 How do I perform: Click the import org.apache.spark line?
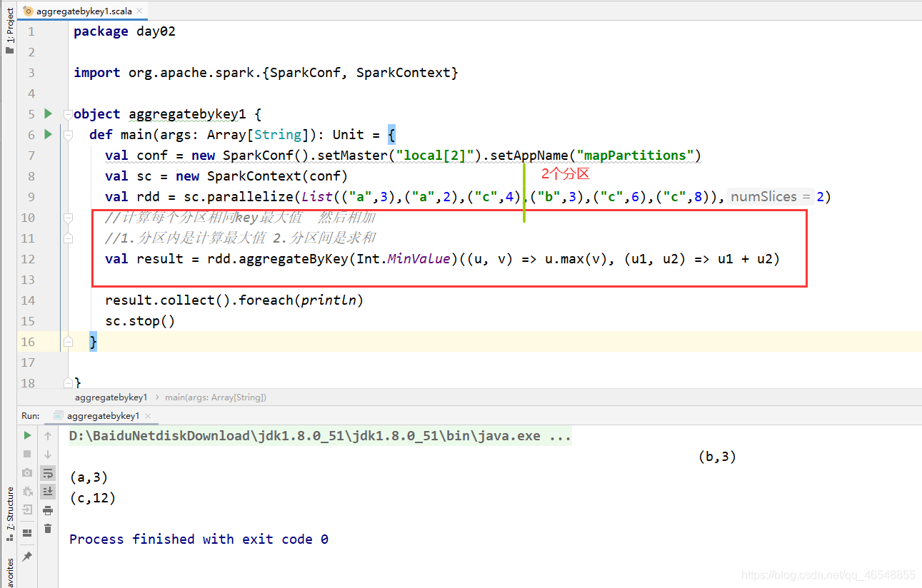266,73
